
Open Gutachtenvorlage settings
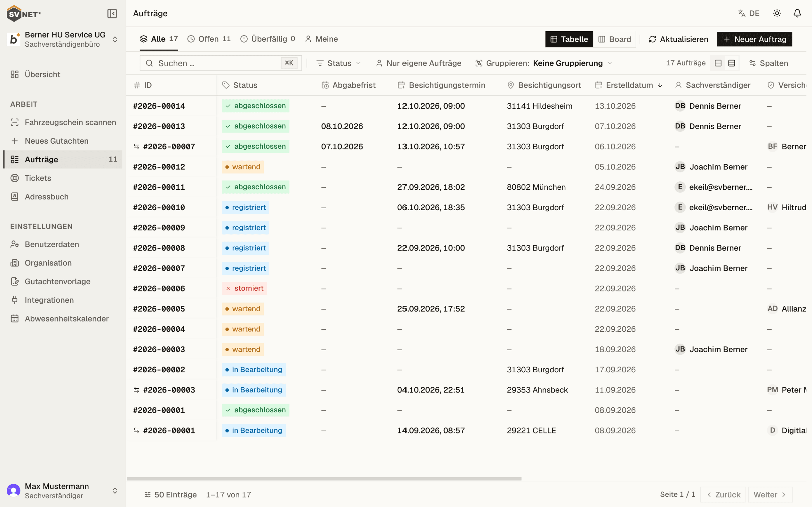click(63, 281)
